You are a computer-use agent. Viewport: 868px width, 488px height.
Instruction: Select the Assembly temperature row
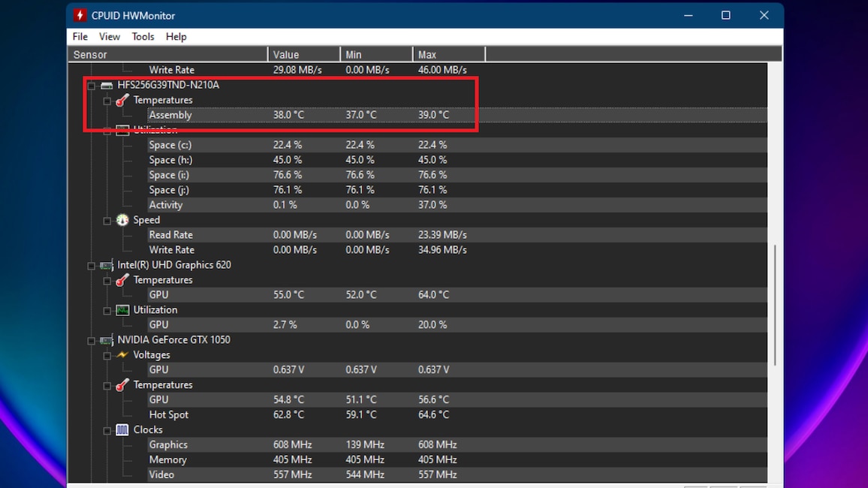click(457, 115)
